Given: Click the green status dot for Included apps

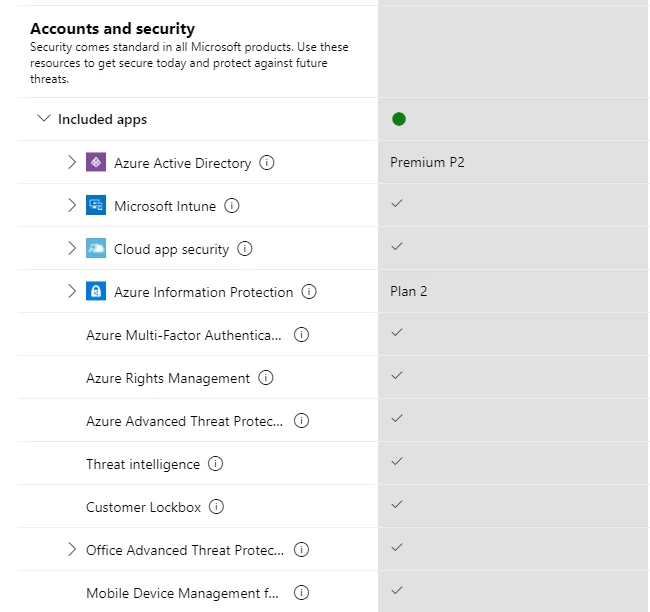Looking at the screenshot, I should click(399, 119).
